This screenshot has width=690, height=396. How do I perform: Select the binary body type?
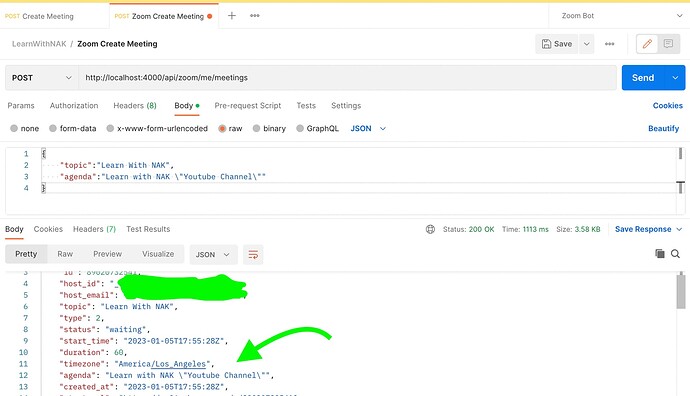(x=269, y=128)
